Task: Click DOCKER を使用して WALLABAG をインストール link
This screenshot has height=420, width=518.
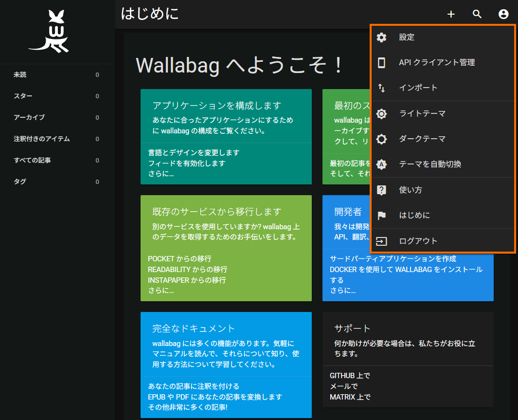Action: 406,274
